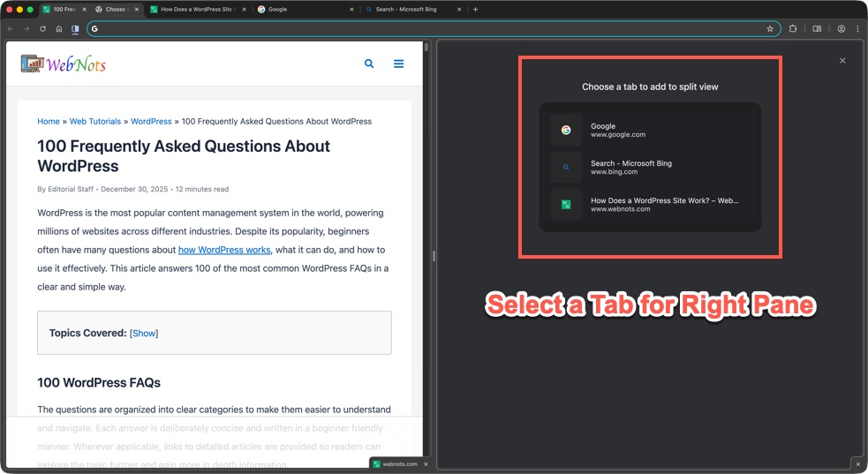Click the split view divider handle
The height and width of the screenshot is (474, 868).
coord(434,256)
